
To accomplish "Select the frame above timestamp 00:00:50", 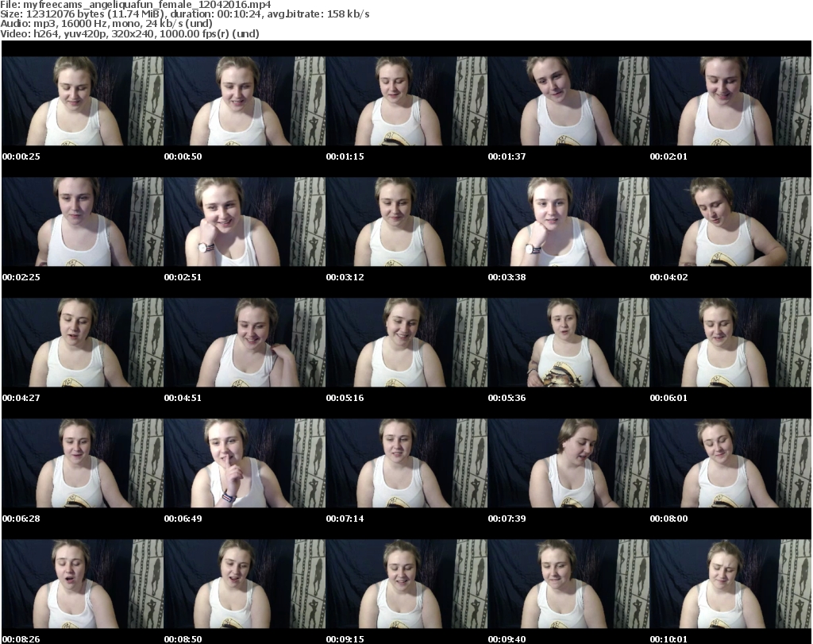I will click(x=244, y=101).
